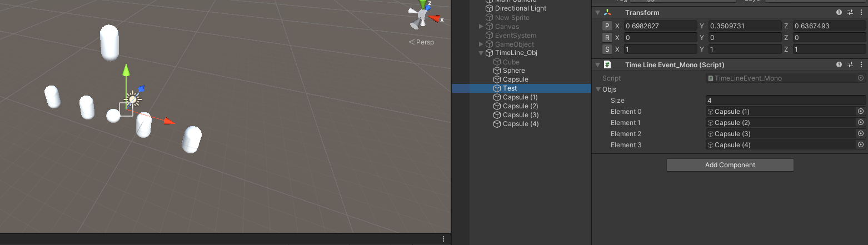Select New Sprite in hierarchy
Image resolution: width=868 pixels, height=245 pixels.
pyautogui.click(x=512, y=18)
